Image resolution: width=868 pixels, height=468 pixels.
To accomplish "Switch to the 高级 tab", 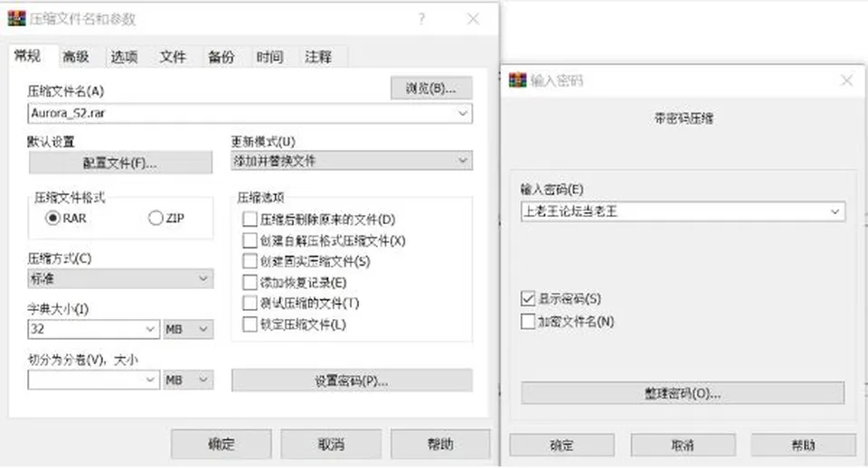I will pyautogui.click(x=76, y=56).
